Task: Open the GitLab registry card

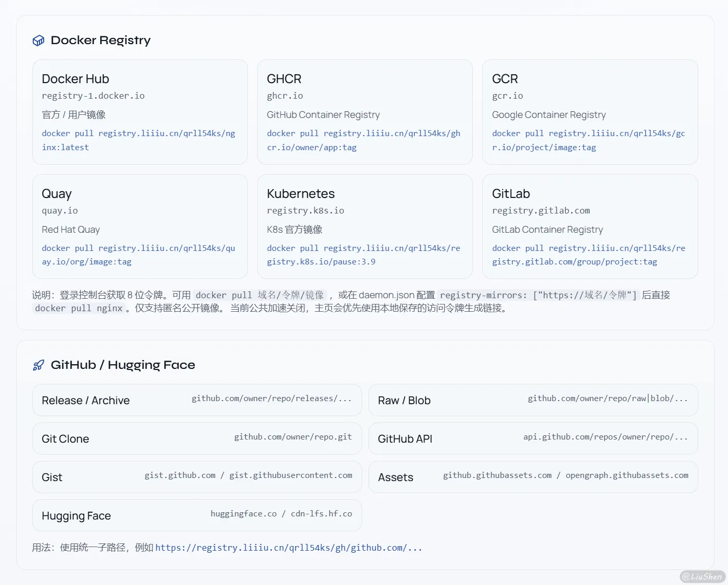Action: 590,227
